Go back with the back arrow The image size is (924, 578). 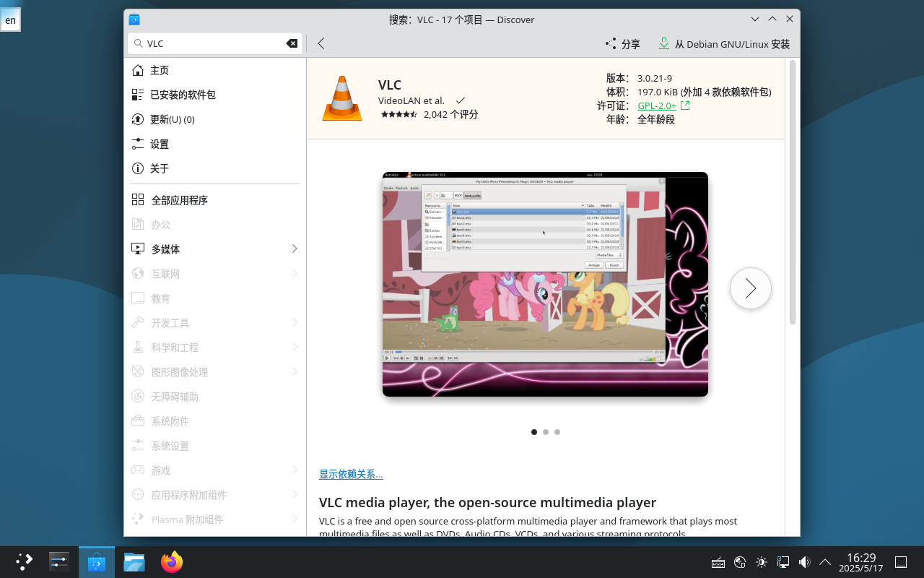321,43
